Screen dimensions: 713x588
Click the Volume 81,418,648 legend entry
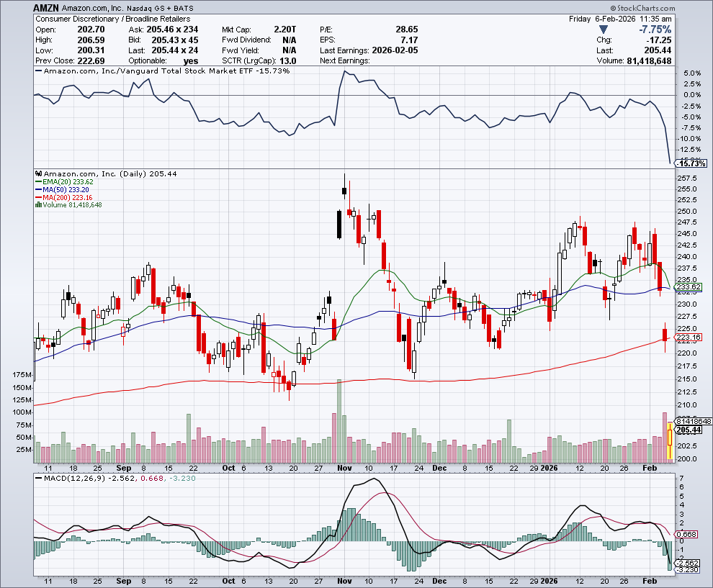[x=72, y=205]
